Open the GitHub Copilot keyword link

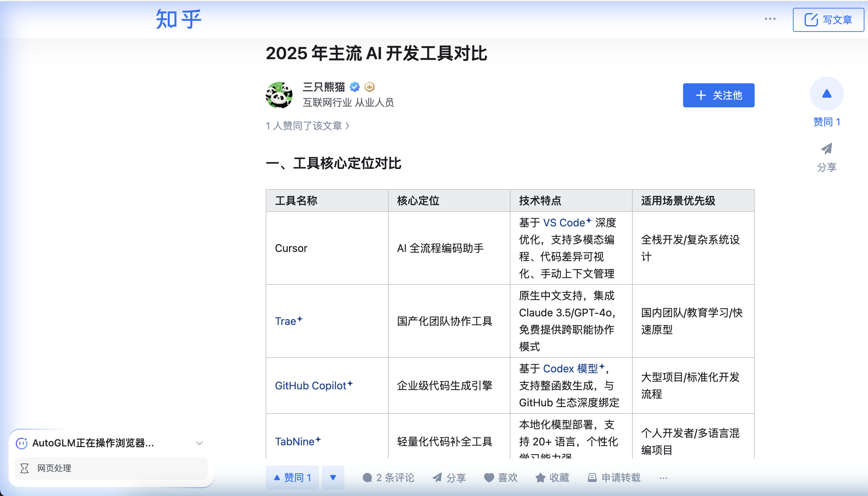tap(314, 385)
